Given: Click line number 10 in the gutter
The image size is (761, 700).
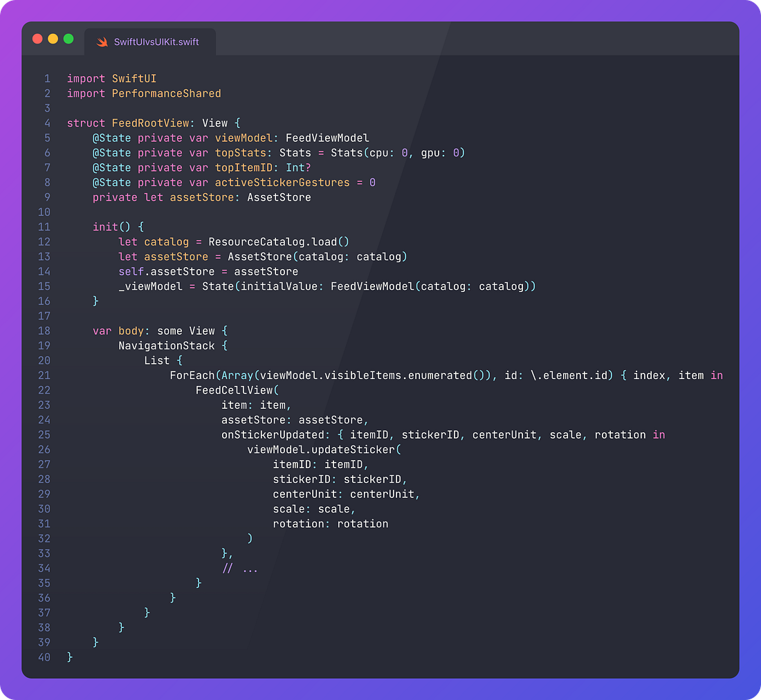Looking at the screenshot, I should coord(44,212).
